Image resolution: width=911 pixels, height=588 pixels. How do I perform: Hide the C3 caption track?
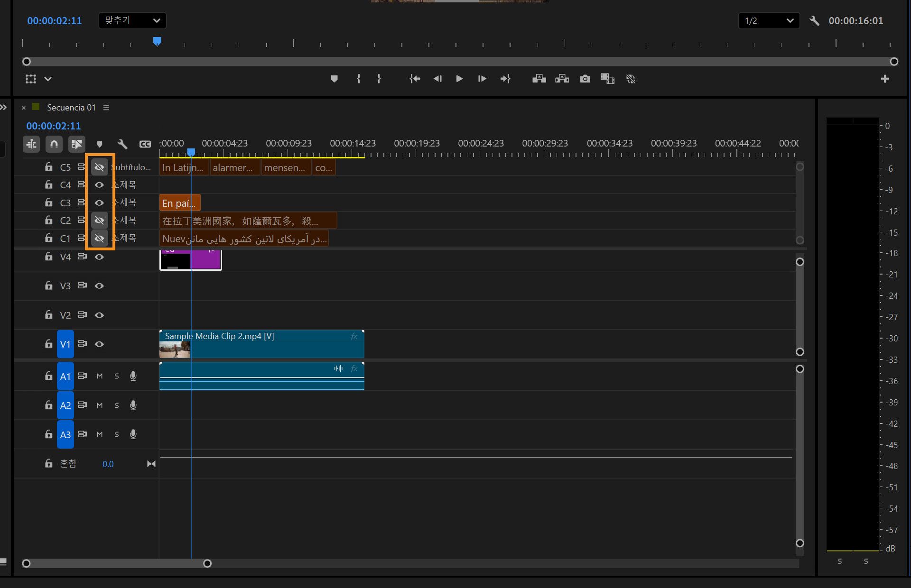99,203
